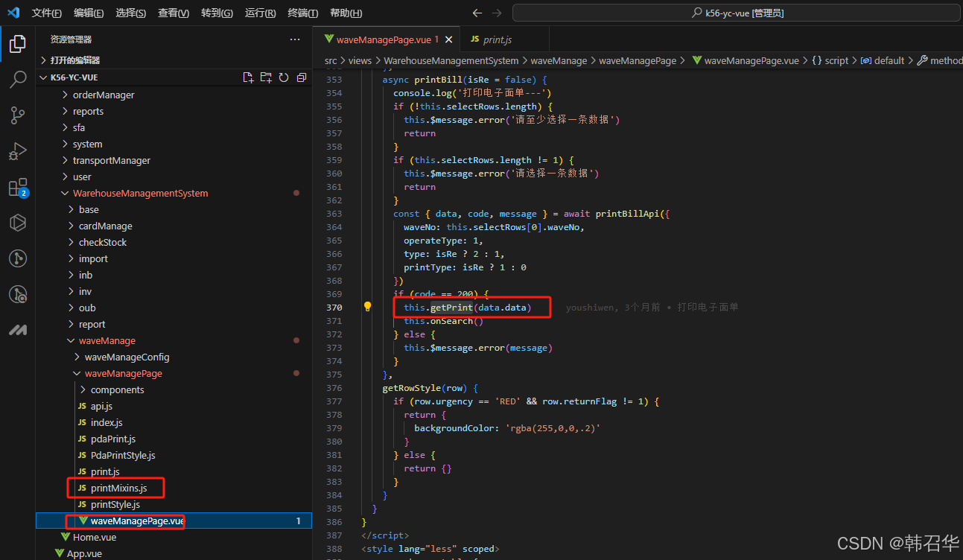Open Home.vue in the explorer

click(x=174, y=537)
